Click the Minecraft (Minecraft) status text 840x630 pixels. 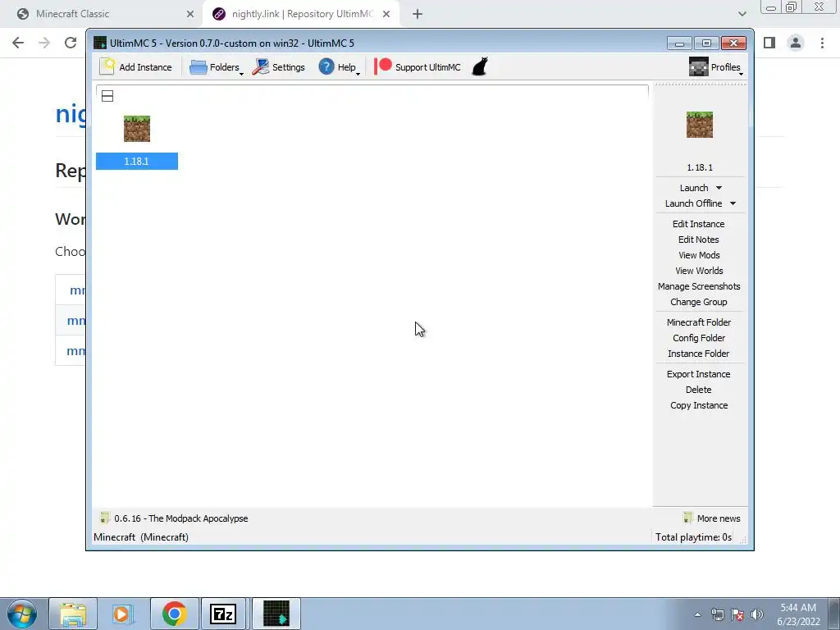141,536
